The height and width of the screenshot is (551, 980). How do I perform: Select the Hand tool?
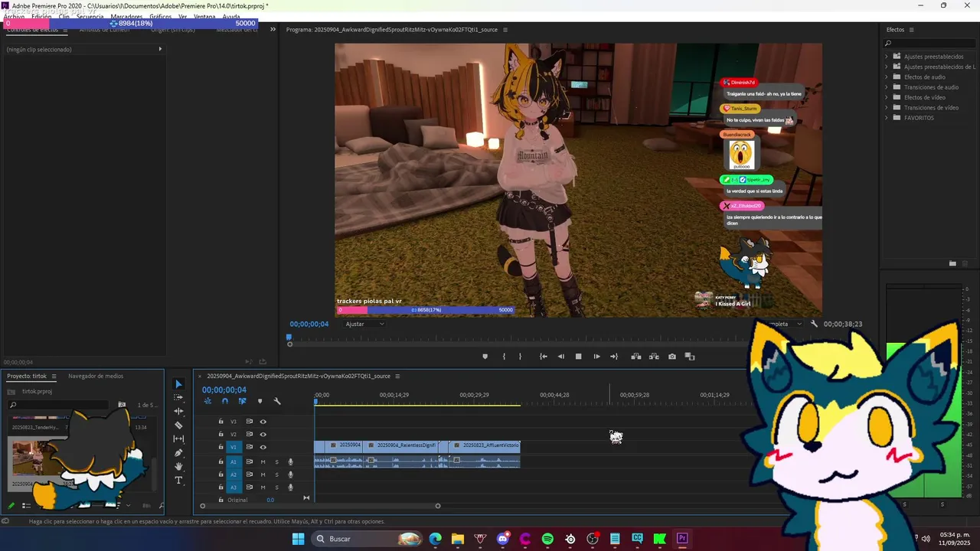click(179, 466)
